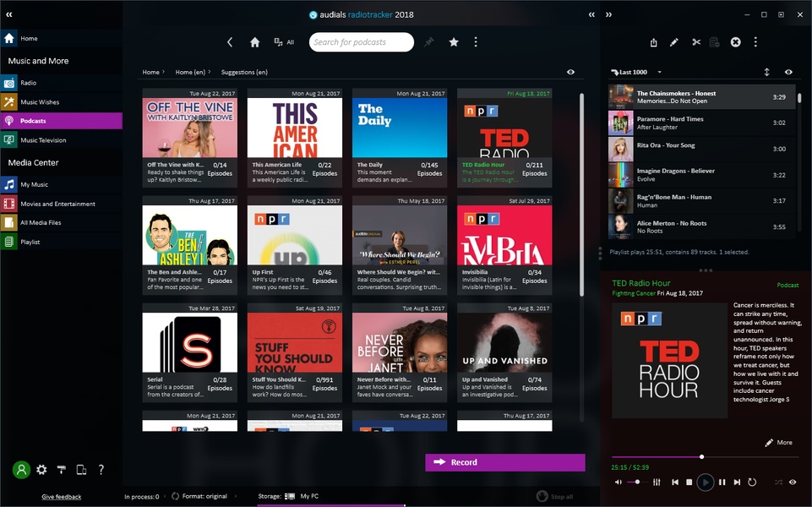
Task: Select Music Television in the sidebar
Action: coord(43,140)
